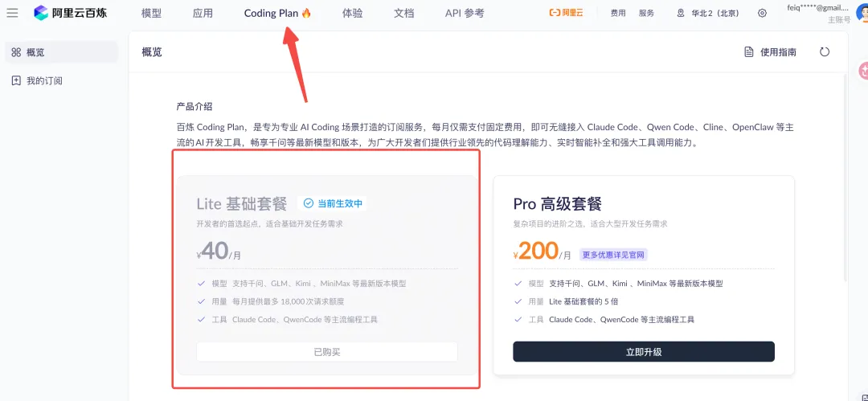The height and width of the screenshot is (401, 868).
Task: Click the 主账号 label under the email
Action: pyautogui.click(x=838, y=19)
